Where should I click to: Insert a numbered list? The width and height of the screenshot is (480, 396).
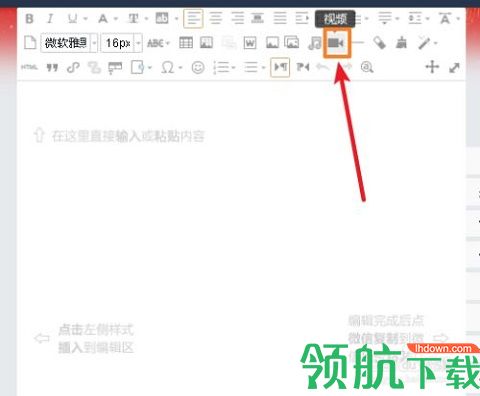221,68
